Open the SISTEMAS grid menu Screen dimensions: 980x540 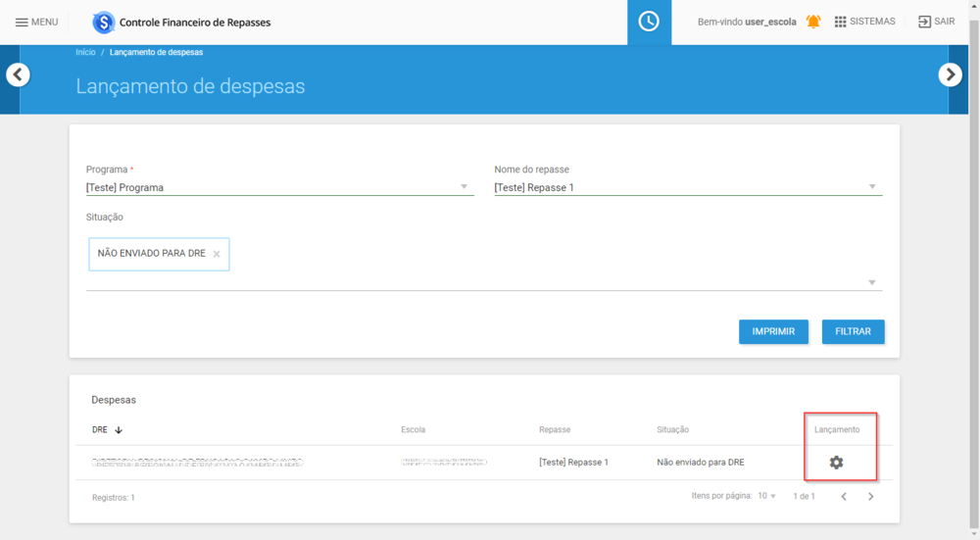point(864,22)
